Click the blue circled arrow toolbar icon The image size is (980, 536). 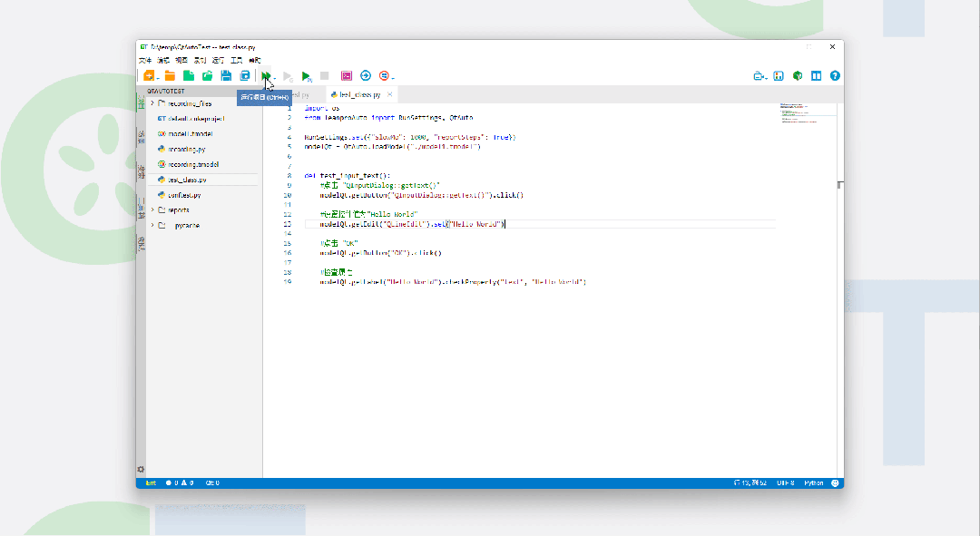pos(366,75)
